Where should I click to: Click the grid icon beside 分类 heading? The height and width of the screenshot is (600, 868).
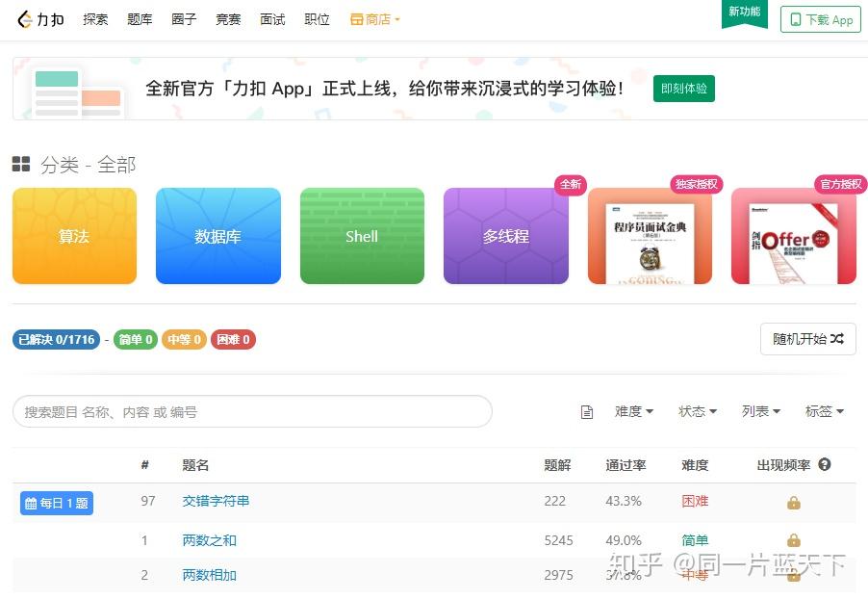point(21,164)
